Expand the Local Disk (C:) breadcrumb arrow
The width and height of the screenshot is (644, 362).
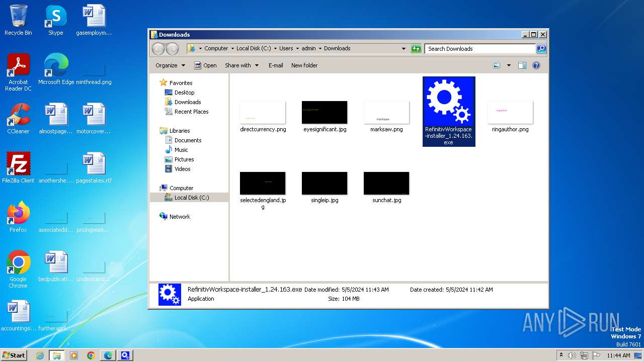275,49
